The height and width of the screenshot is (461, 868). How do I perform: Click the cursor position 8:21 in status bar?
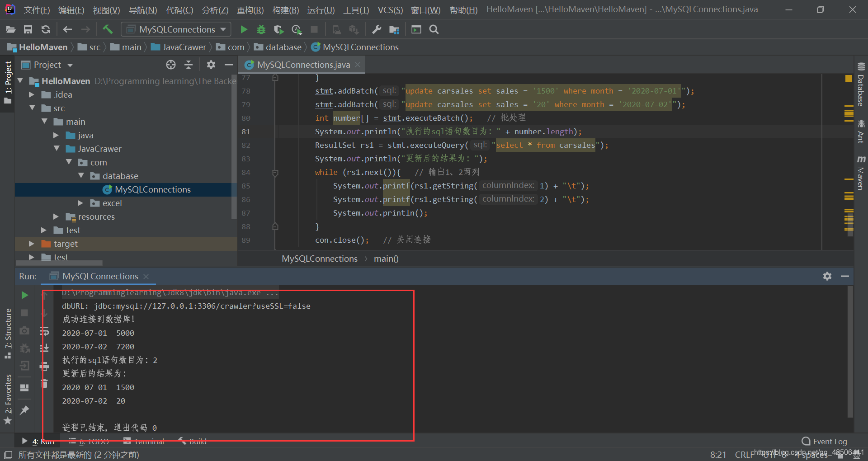click(x=718, y=455)
